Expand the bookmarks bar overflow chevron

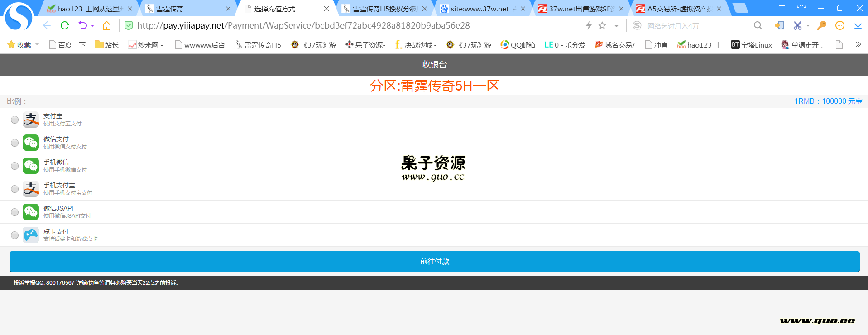[858, 44]
